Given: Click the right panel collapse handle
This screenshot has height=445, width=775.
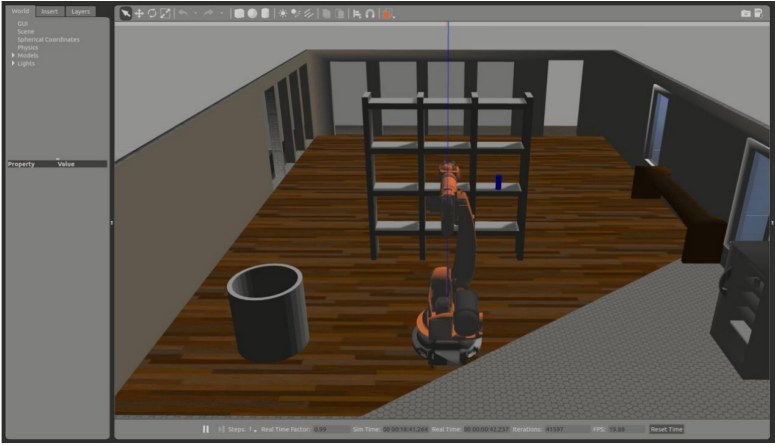Looking at the screenshot, I should point(772,222).
